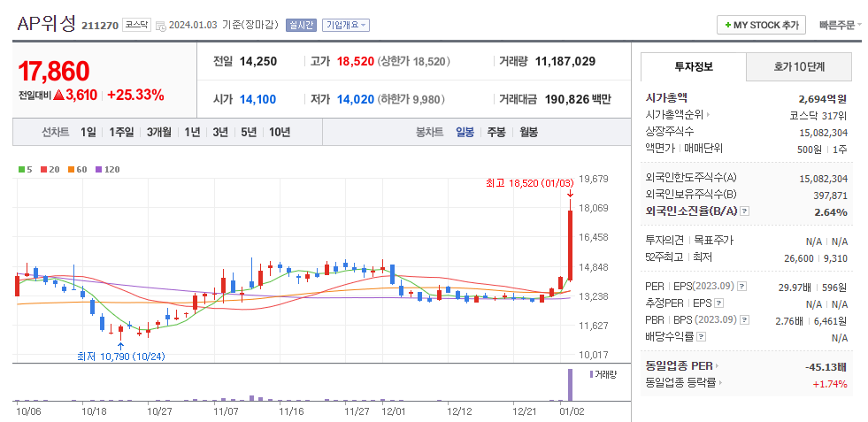868x422 pixels.
Task: Click the 외국인보유주식수(B) value 397,871
Action: (831, 196)
